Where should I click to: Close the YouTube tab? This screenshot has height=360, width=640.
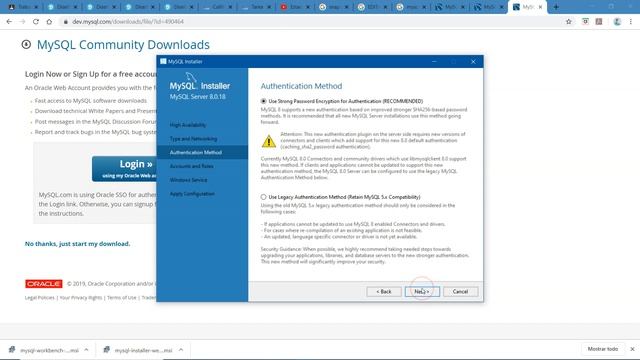308,7
